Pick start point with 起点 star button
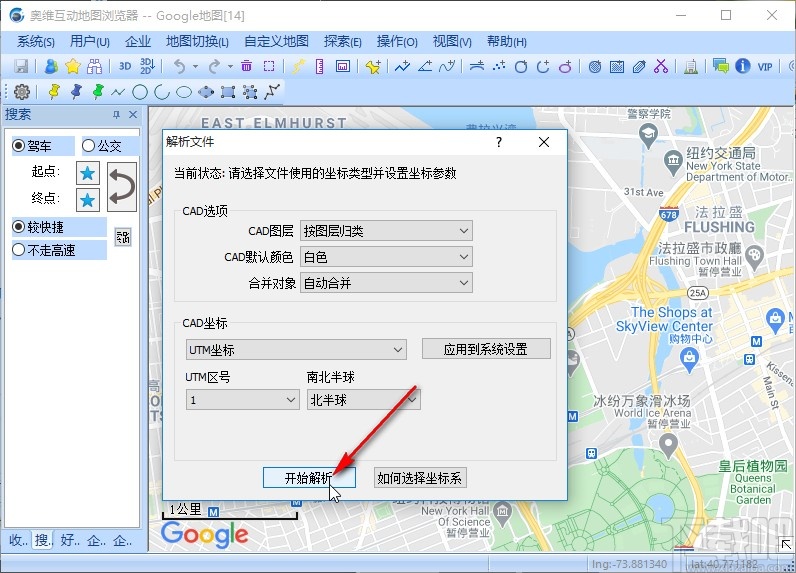Screen dimensions: 796x573 (x=88, y=174)
